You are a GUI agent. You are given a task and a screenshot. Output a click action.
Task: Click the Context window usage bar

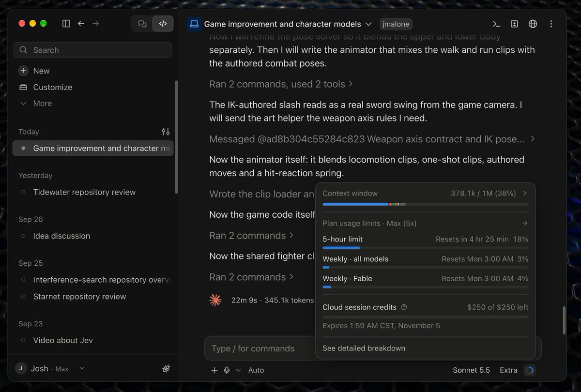point(426,204)
